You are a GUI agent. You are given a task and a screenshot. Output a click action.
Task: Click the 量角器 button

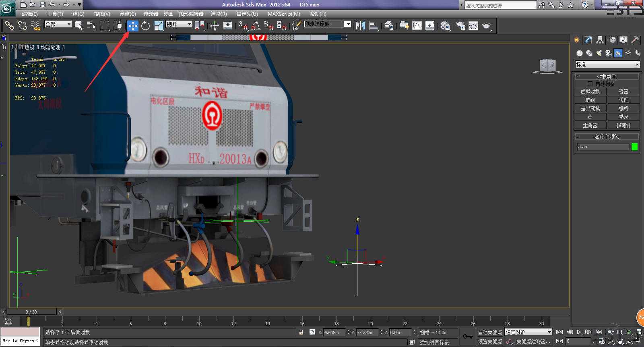pos(590,125)
